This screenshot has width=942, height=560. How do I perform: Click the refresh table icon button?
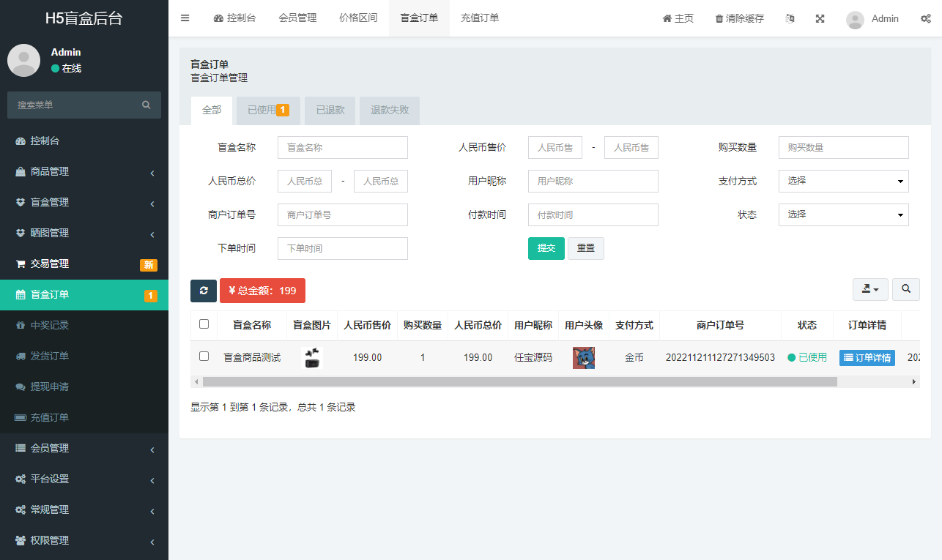(204, 291)
